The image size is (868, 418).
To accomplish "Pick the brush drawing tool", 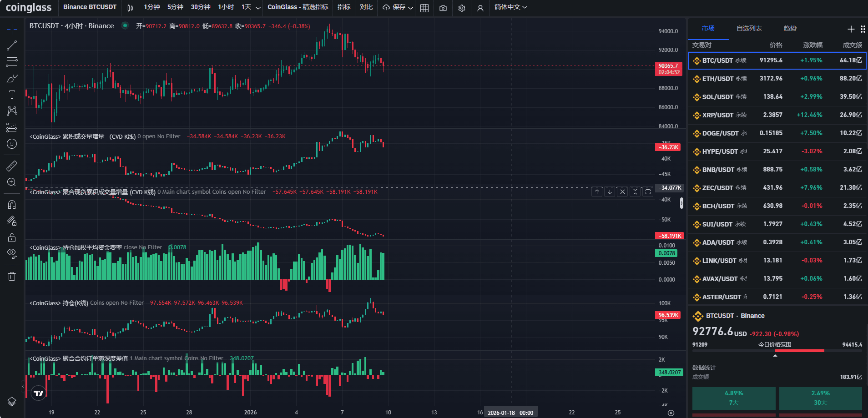I will click(12, 78).
